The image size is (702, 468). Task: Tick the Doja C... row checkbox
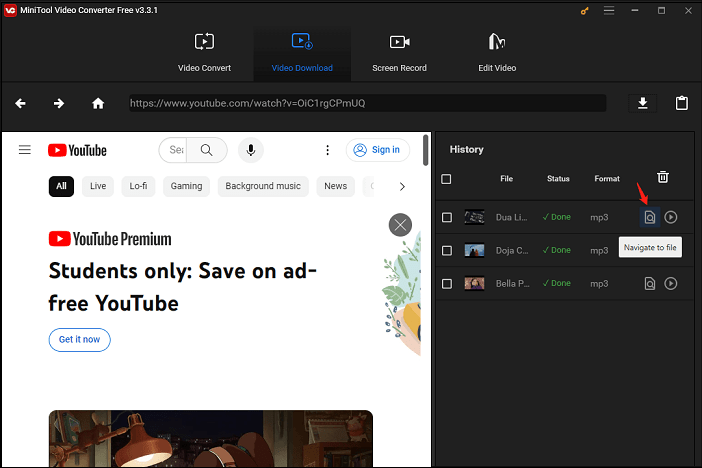[447, 250]
